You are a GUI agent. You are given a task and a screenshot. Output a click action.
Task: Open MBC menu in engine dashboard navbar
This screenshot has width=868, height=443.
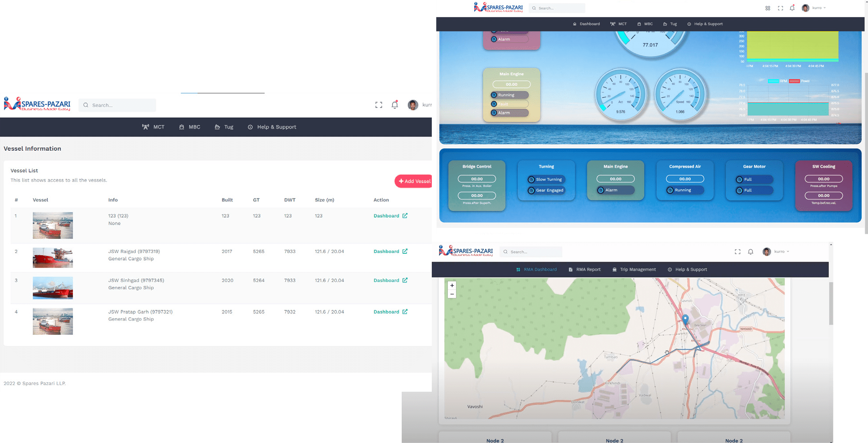coord(645,24)
